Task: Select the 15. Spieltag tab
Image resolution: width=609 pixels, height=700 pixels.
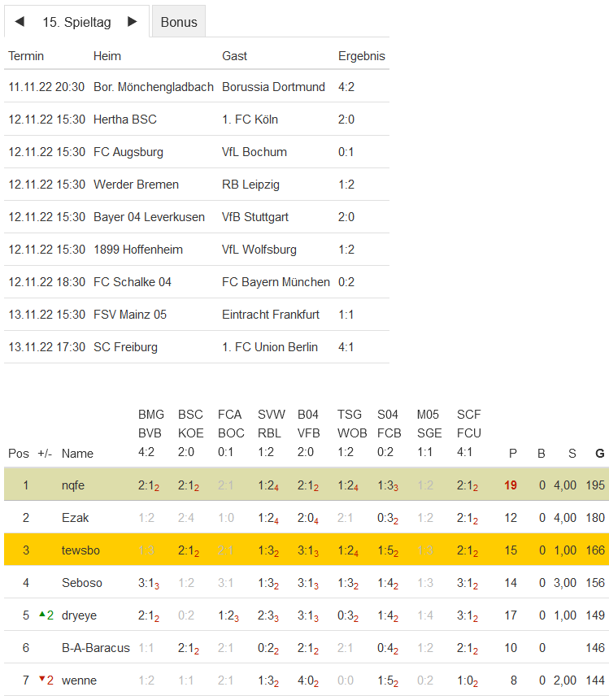Action: click(x=76, y=22)
